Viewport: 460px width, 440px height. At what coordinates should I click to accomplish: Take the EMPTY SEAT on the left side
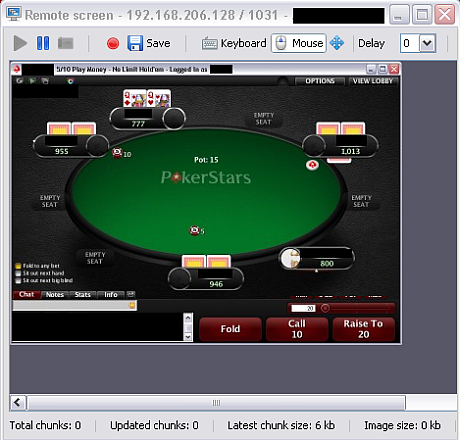coord(50,201)
